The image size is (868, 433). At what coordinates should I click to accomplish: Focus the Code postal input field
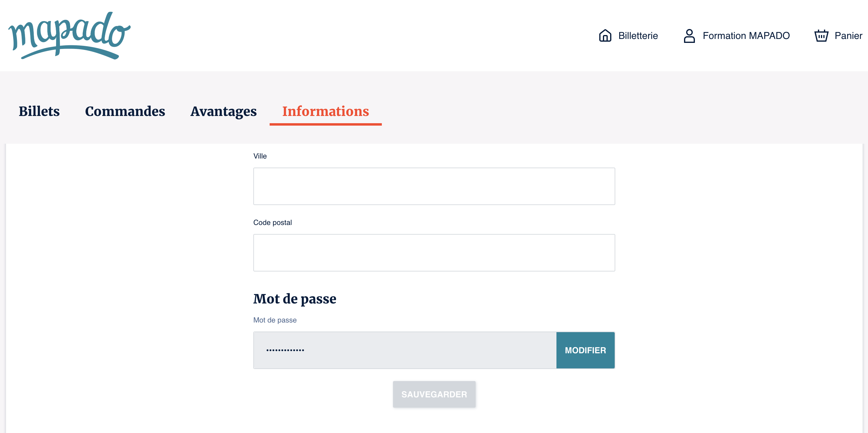pos(434,252)
